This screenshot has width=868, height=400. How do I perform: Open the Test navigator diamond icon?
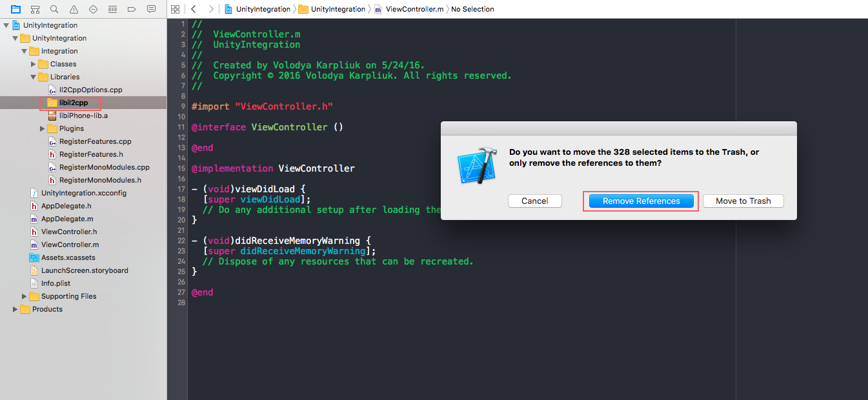tap(94, 9)
